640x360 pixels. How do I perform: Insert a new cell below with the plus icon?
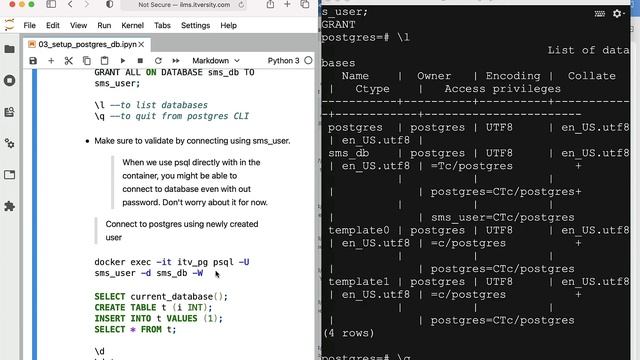[x=51, y=61]
